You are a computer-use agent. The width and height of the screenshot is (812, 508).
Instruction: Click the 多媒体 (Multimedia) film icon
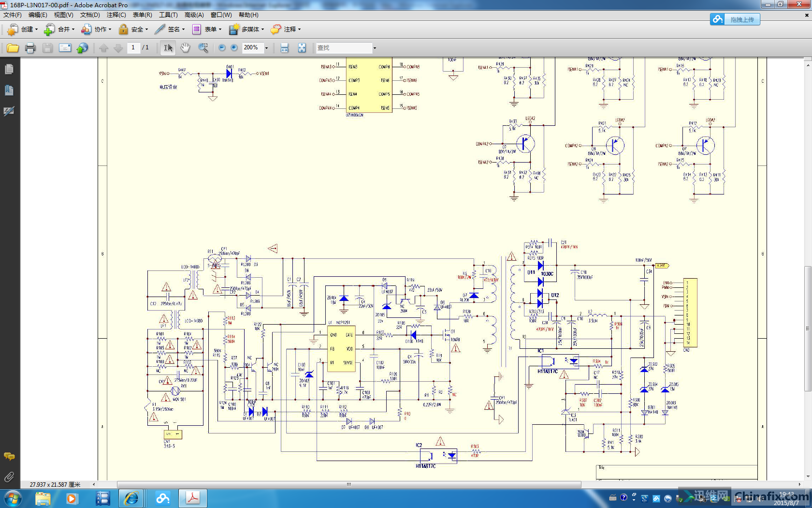point(233,30)
